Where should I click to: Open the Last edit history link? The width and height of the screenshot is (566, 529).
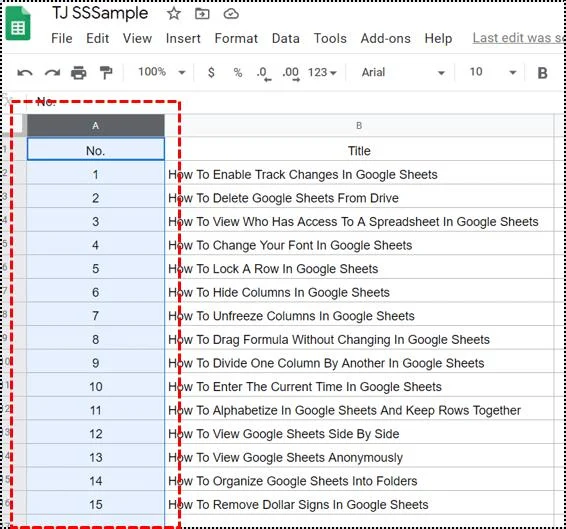click(519, 38)
